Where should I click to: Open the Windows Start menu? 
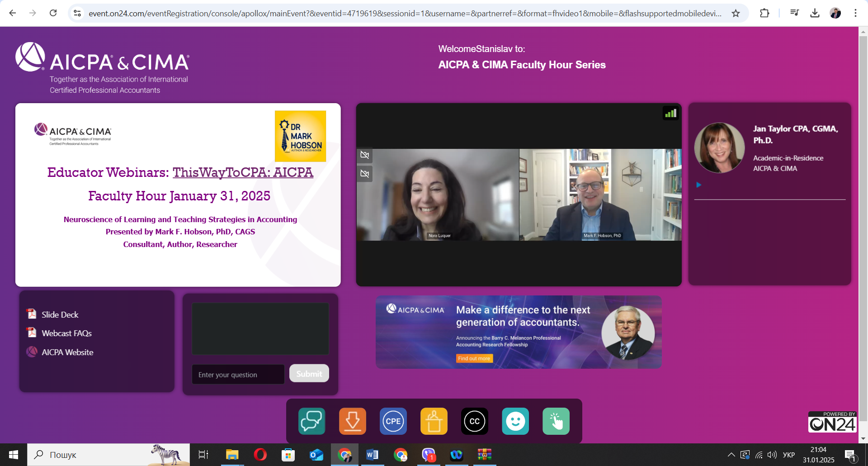pyautogui.click(x=14, y=455)
